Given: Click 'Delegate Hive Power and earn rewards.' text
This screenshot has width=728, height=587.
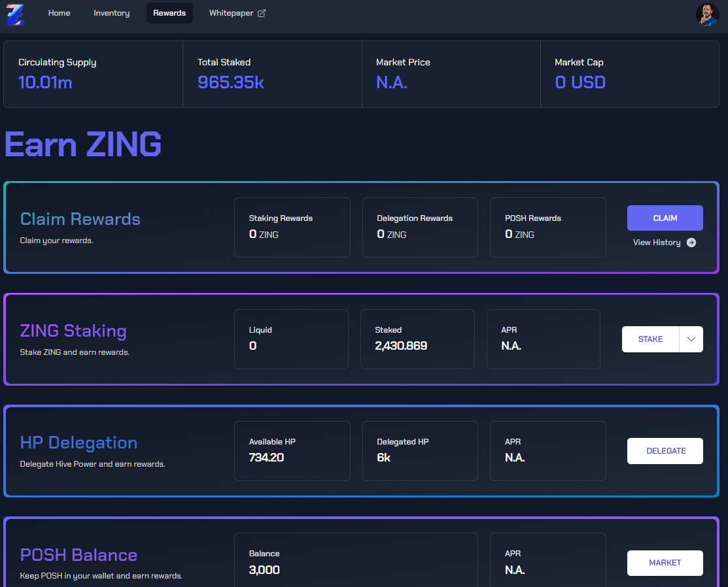Looking at the screenshot, I should (92, 464).
